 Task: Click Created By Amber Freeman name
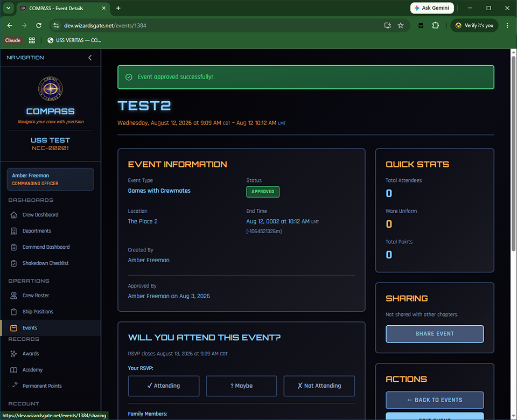pos(149,260)
